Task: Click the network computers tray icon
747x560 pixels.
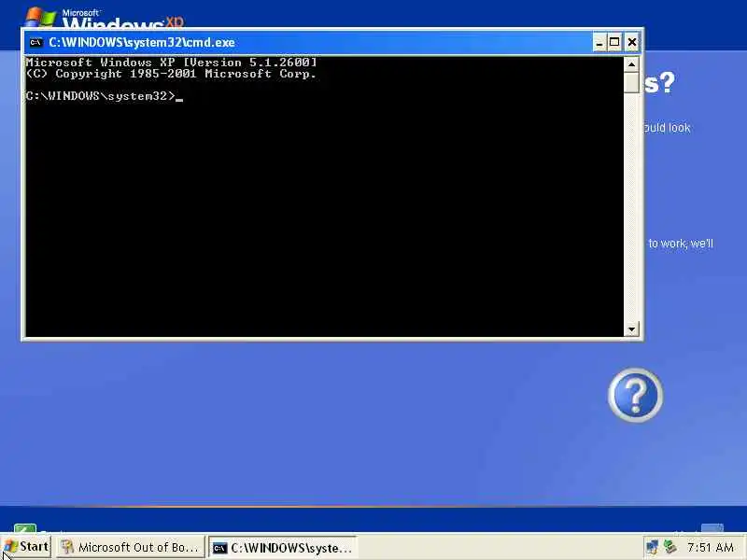Action: (652, 547)
